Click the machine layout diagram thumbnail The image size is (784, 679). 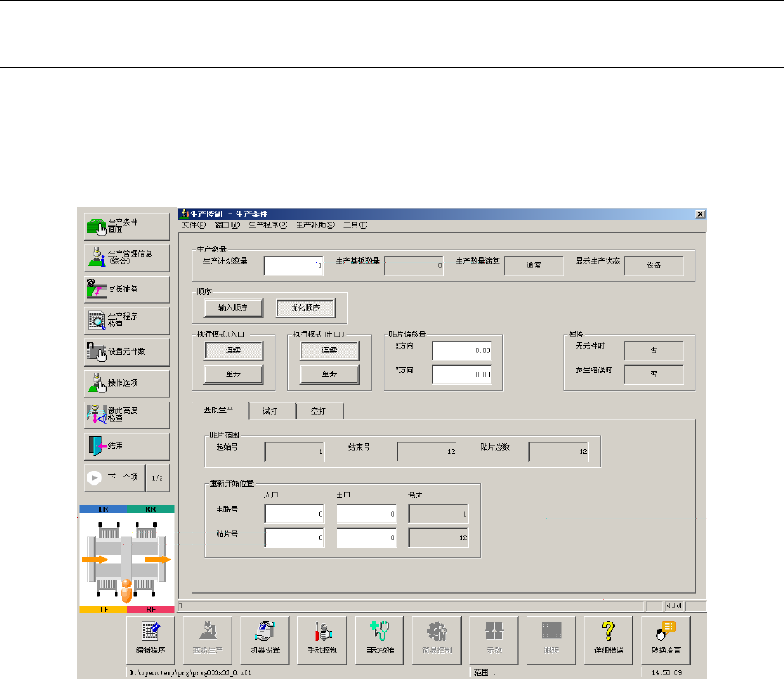127,559
